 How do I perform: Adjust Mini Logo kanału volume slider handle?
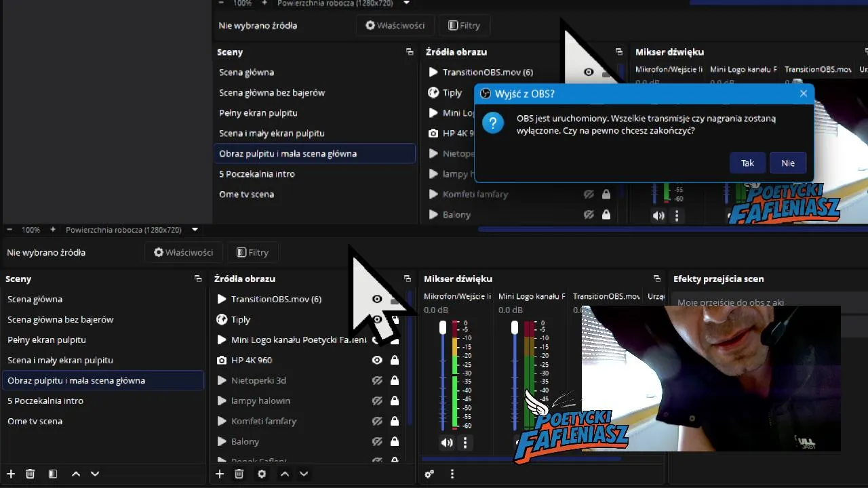coord(515,327)
